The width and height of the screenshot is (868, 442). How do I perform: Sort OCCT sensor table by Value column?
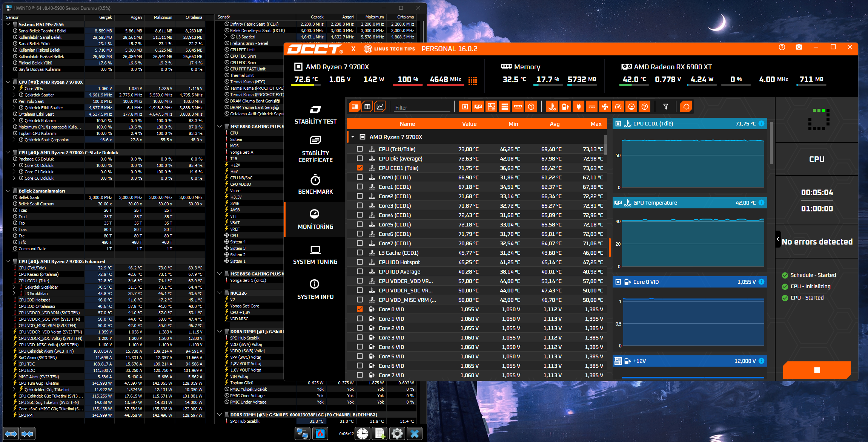[469, 124]
